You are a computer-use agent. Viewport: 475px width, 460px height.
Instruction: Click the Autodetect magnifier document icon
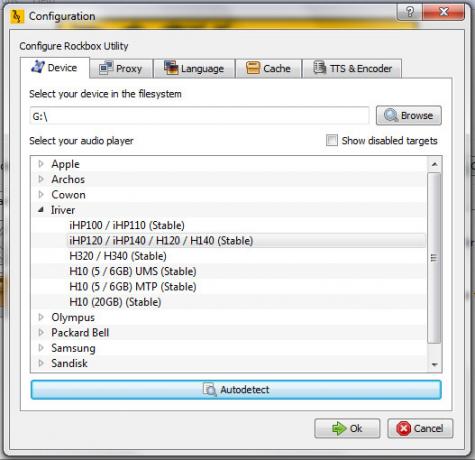(x=210, y=389)
